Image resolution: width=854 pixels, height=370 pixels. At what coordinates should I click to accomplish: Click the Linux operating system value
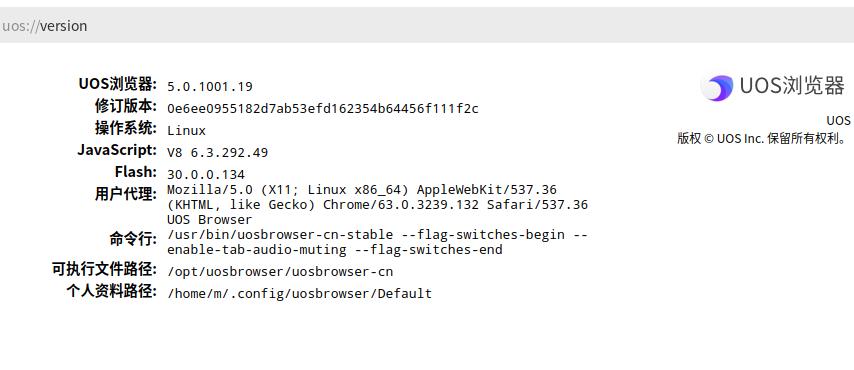186,131
